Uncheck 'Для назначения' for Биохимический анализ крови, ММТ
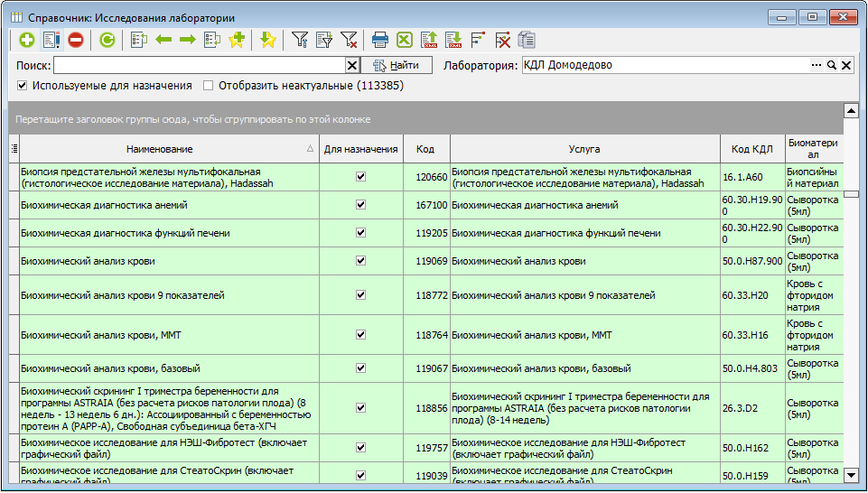 (361, 334)
